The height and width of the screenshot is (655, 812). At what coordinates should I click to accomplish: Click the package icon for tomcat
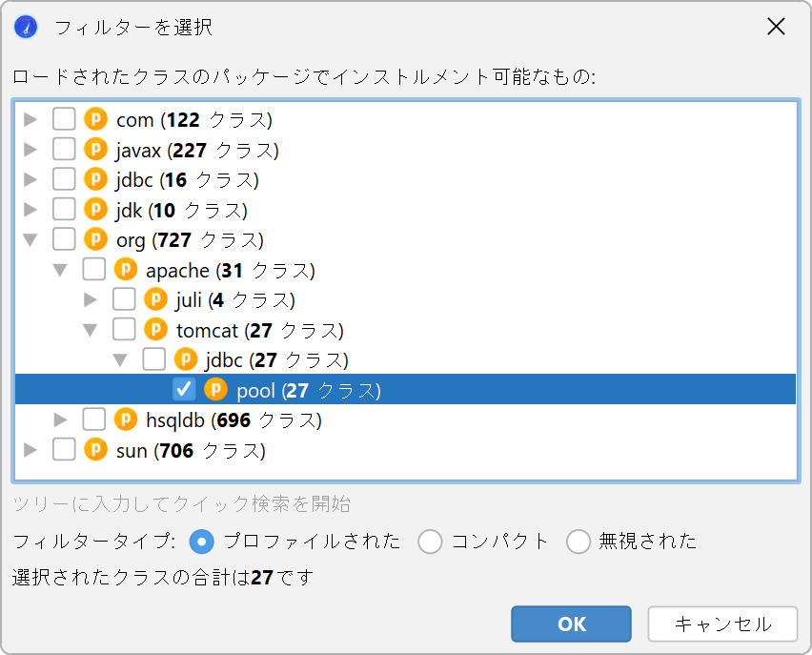point(155,330)
